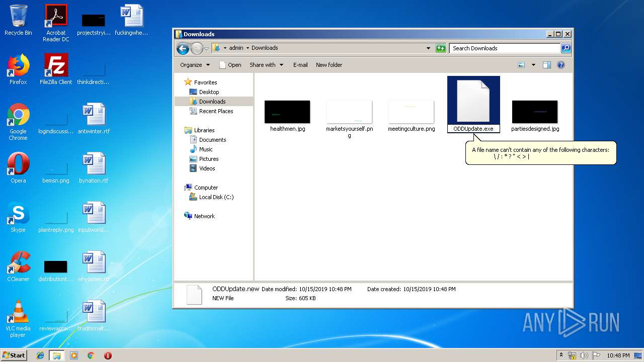This screenshot has height=362, width=644.
Task: Click the network icon in system tray
Action: click(572, 355)
